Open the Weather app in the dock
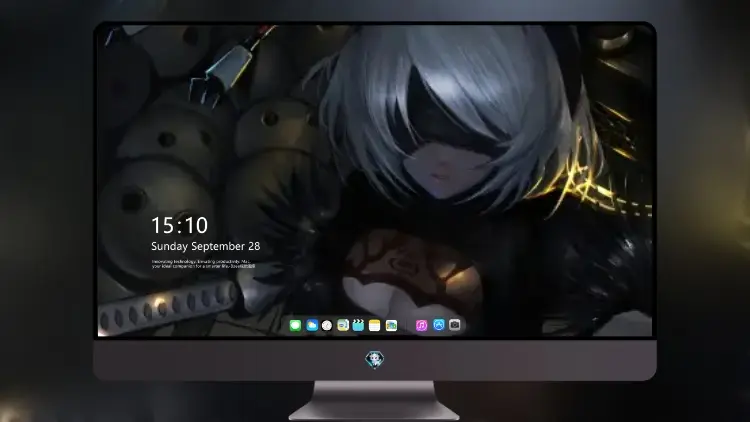Screen dimensions: 750x422 pos(312,325)
